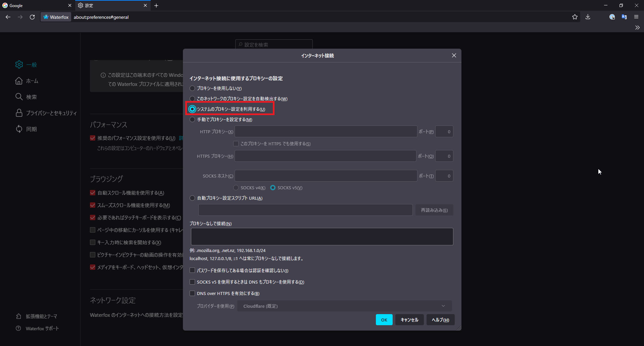This screenshot has height=346, width=644.
Task: Go back with the back arrow
Action: [8, 17]
